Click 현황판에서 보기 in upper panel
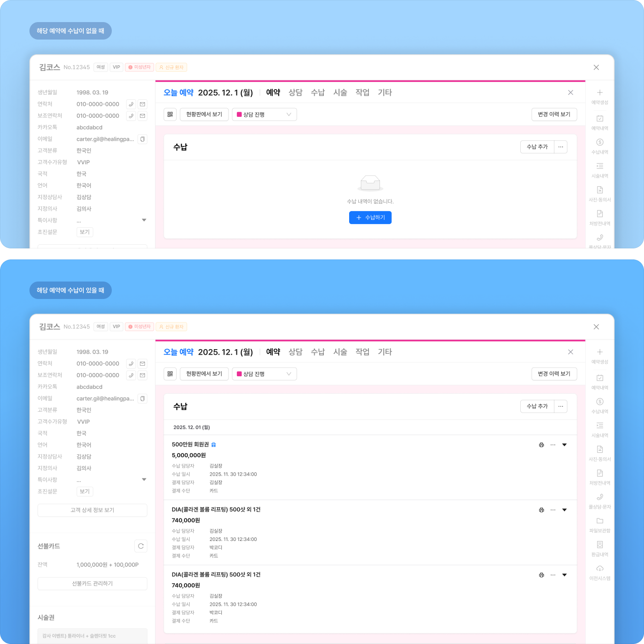The width and height of the screenshot is (644, 644). coord(204,115)
